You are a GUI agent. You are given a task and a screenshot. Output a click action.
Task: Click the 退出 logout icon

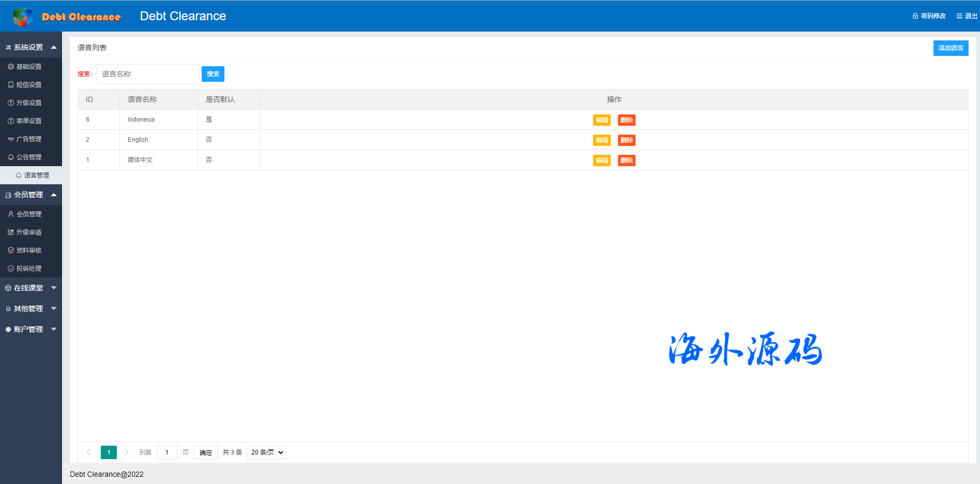click(x=959, y=16)
